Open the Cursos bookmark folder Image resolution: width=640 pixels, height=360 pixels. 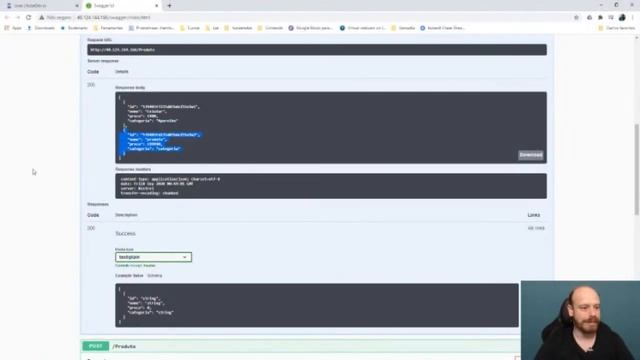[190, 28]
